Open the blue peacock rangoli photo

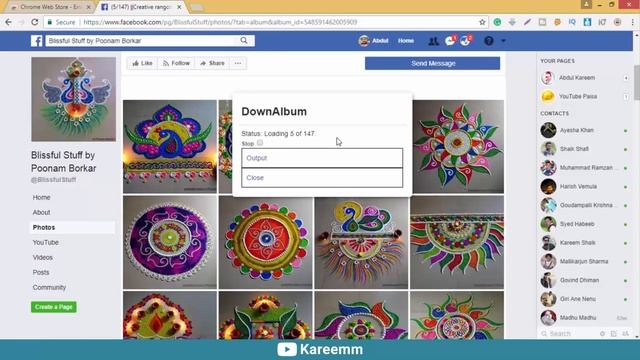pos(170,147)
